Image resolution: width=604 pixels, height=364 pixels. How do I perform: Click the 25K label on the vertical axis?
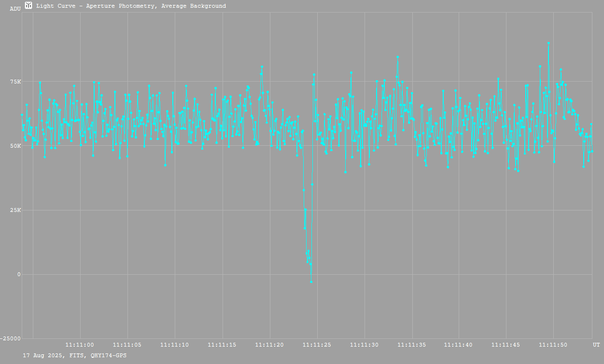[x=15, y=210]
